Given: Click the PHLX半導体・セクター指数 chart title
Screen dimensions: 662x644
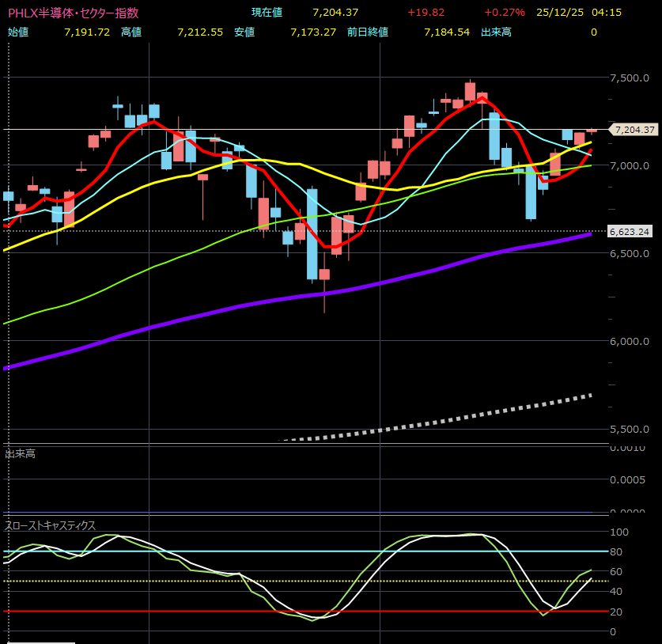Looking at the screenshot, I should [x=73, y=13].
